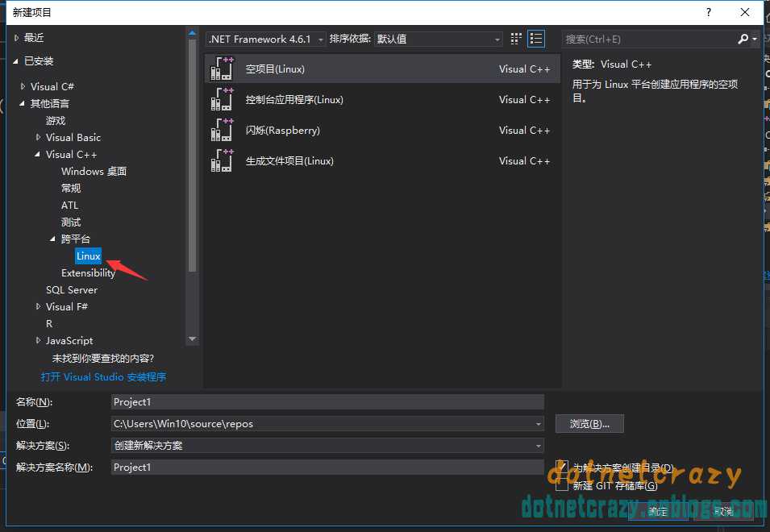Select the 常规 category

pyautogui.click(x=71, y=189)
